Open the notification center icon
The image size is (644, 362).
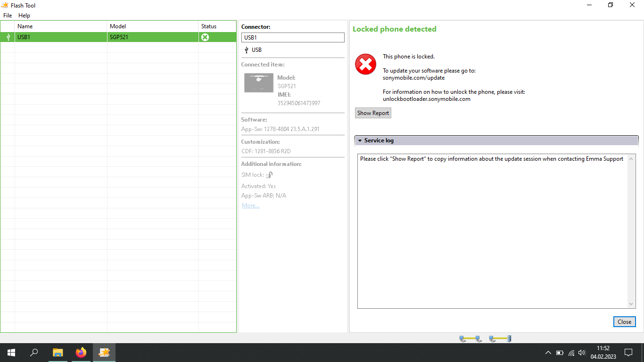(628, 353)
